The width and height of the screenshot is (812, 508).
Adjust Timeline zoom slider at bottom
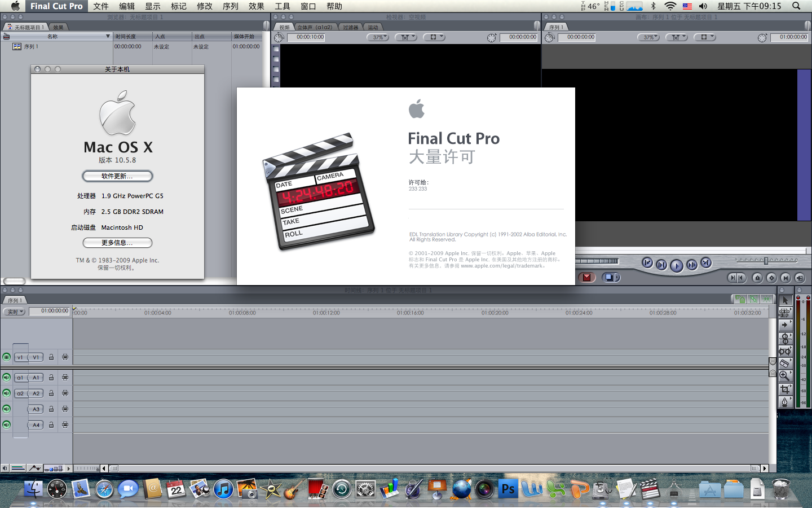(x=87, y=468)
